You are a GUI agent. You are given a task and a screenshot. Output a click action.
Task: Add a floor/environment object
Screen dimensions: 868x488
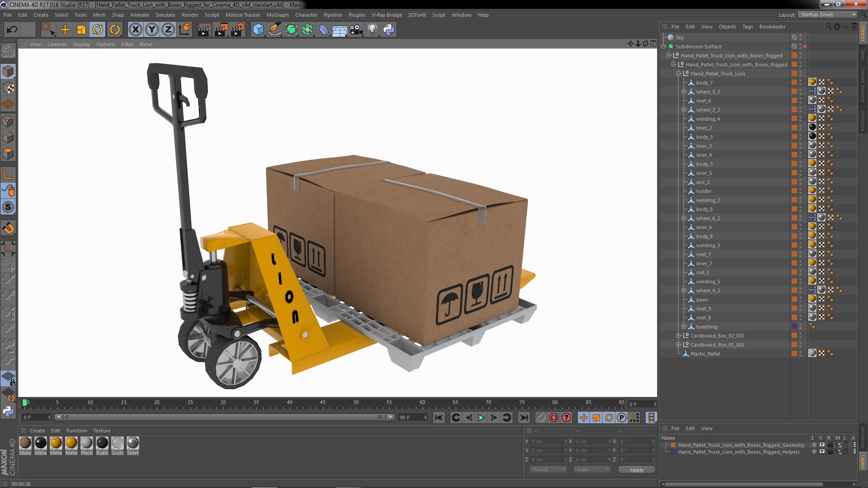click(340, 30)
